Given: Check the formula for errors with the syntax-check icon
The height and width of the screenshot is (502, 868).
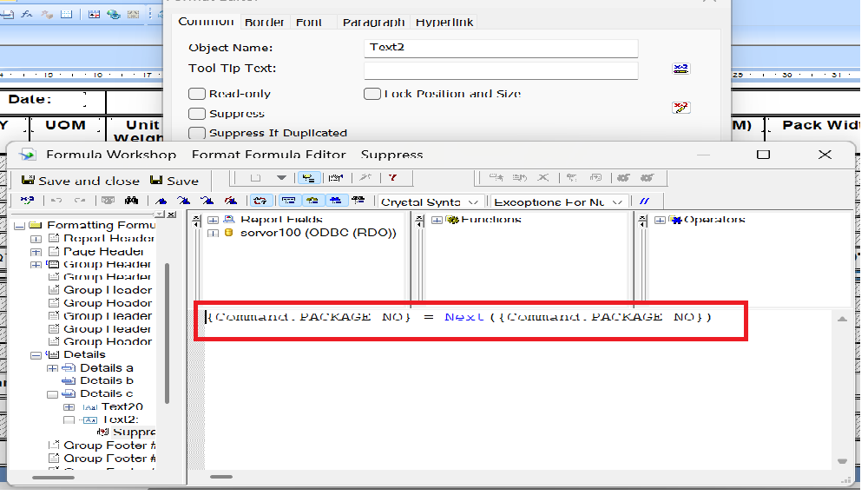Looking at the screenshot, I should (x=260, y=200).
